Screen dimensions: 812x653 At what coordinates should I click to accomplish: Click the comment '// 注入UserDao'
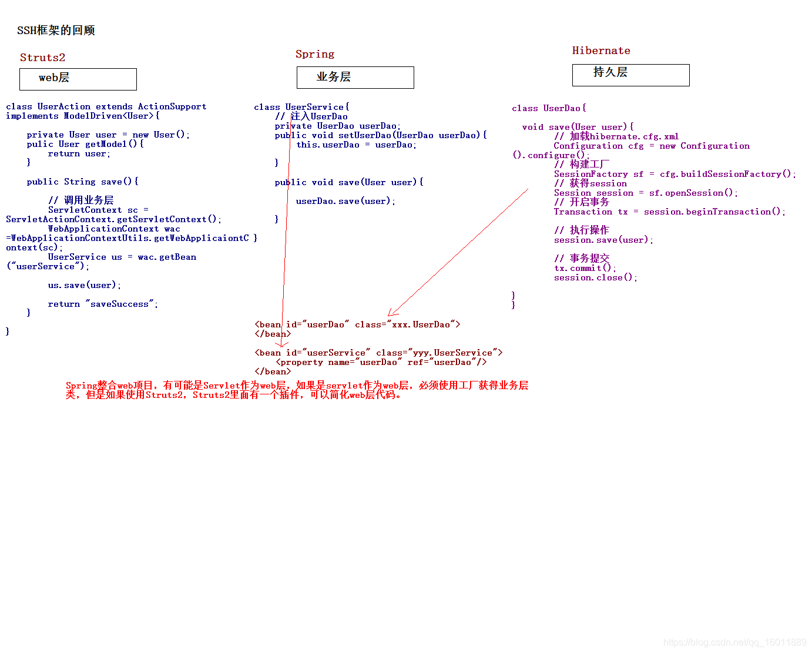point(311,116)
